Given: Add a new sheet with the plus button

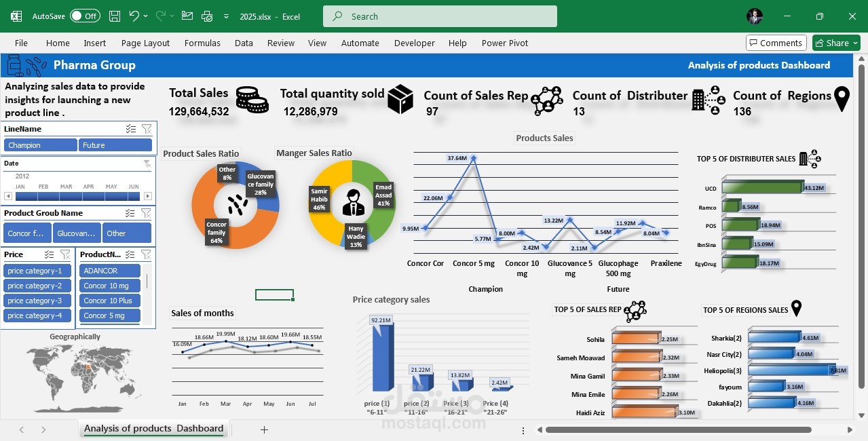Looking at the screenshot, I should point(264,429).
